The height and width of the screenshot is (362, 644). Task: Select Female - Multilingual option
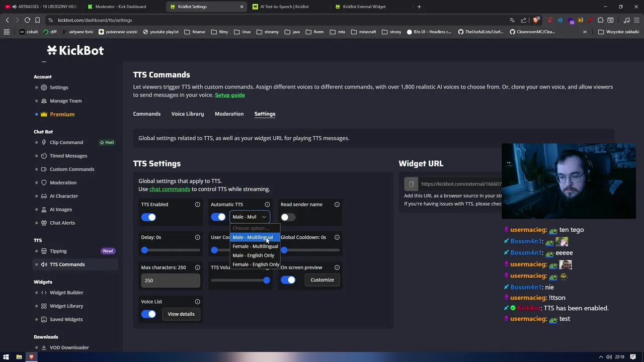point(255,246)
